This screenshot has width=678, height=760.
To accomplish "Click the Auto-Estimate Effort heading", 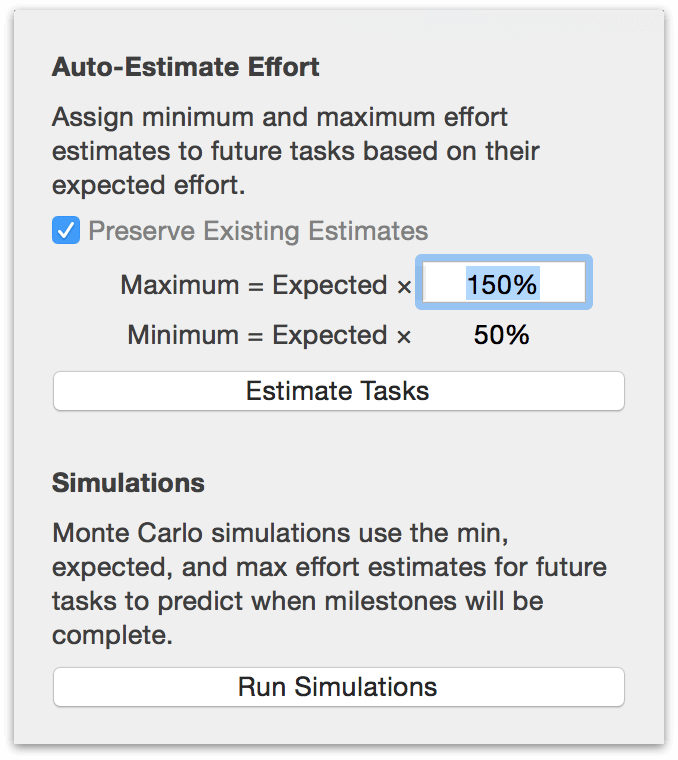I will pos(186,68).
